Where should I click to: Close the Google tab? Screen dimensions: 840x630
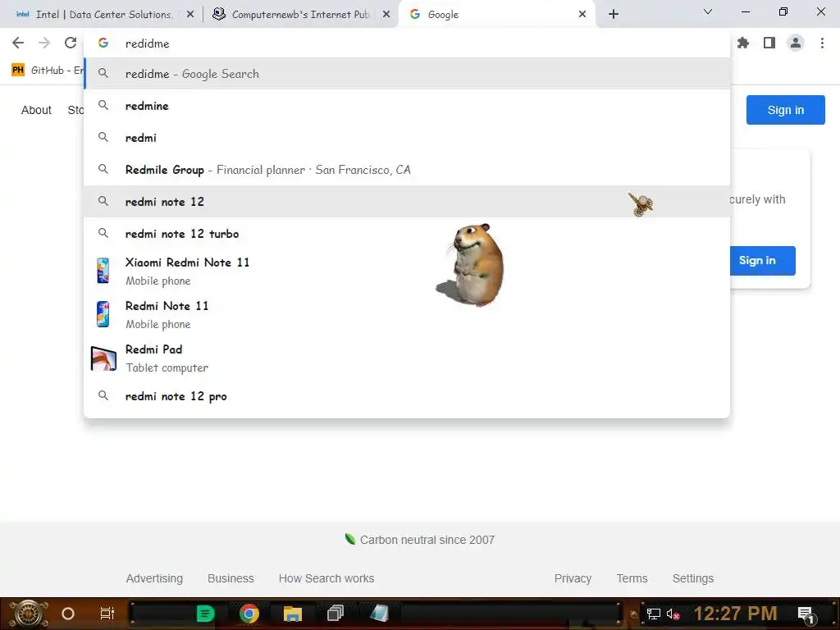point(582,15)
